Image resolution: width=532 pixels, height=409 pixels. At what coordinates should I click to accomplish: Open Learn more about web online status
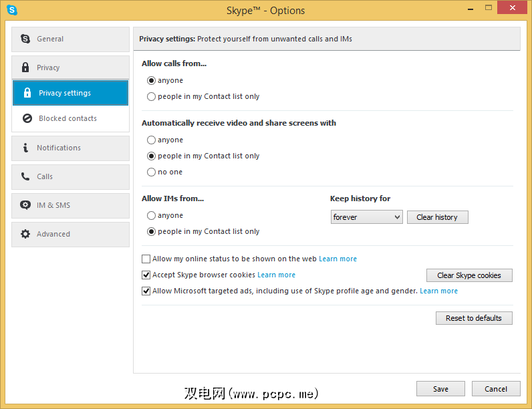pyautogui.click(x=338, y=259)
